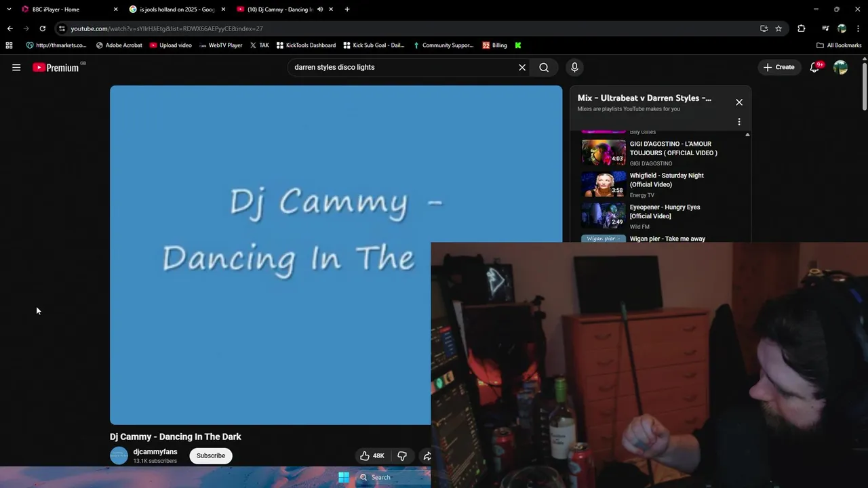The height and width of the screenshot is (488, 868).
Task: Open the djcammyfans channel avatar
Action: click(x=119, y=455)
